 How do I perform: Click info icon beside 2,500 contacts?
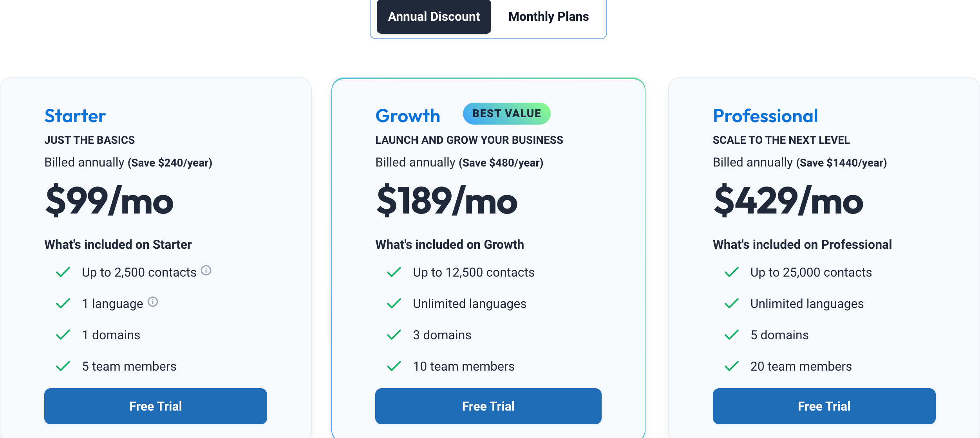(206, 270)
